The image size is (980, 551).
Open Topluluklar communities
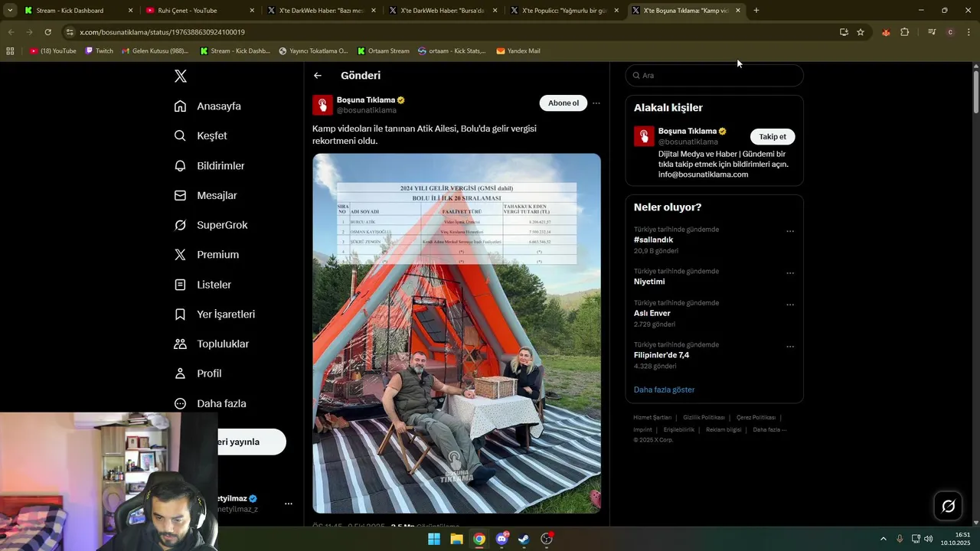pos(211,344)
